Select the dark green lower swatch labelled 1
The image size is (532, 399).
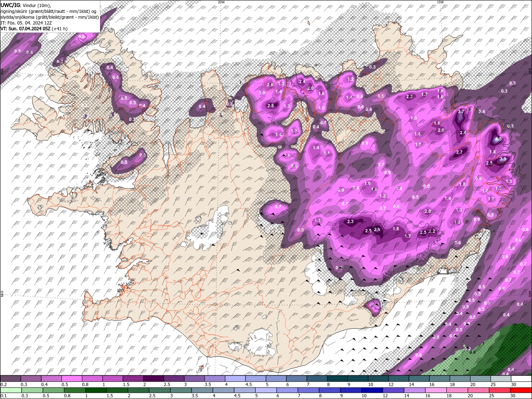pos(96,390)
